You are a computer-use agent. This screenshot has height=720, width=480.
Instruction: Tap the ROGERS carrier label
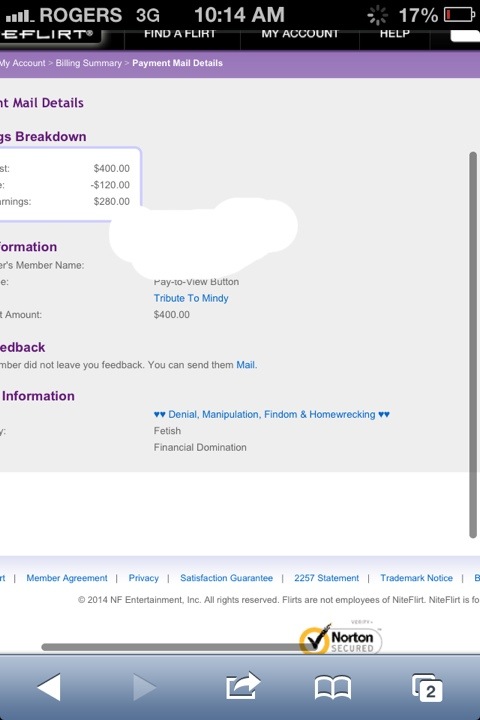(x=80, y=15)
